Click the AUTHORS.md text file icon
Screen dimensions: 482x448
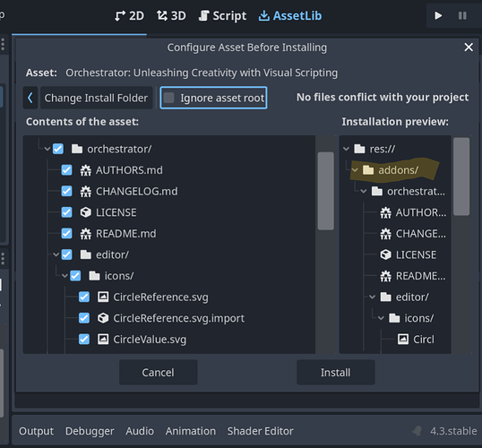85,170
